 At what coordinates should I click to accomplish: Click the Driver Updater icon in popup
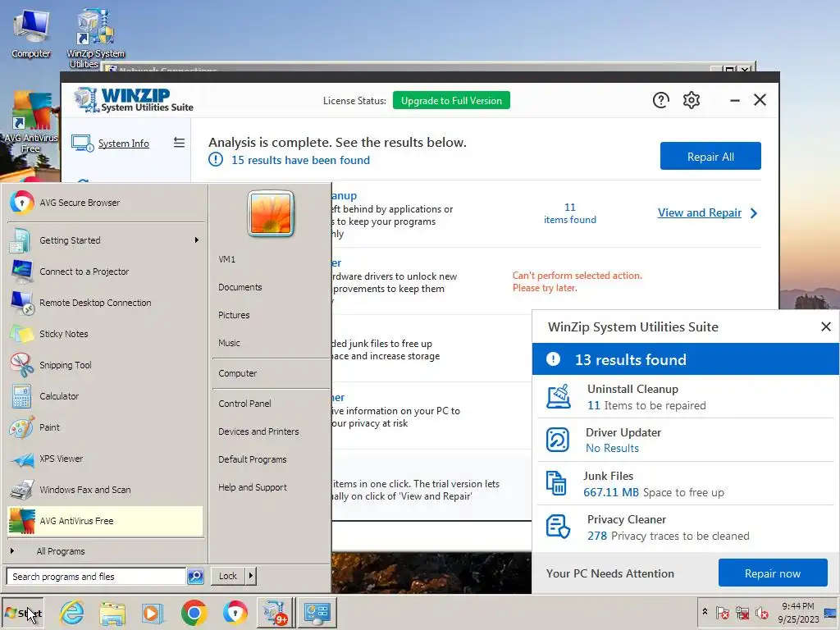557,440
